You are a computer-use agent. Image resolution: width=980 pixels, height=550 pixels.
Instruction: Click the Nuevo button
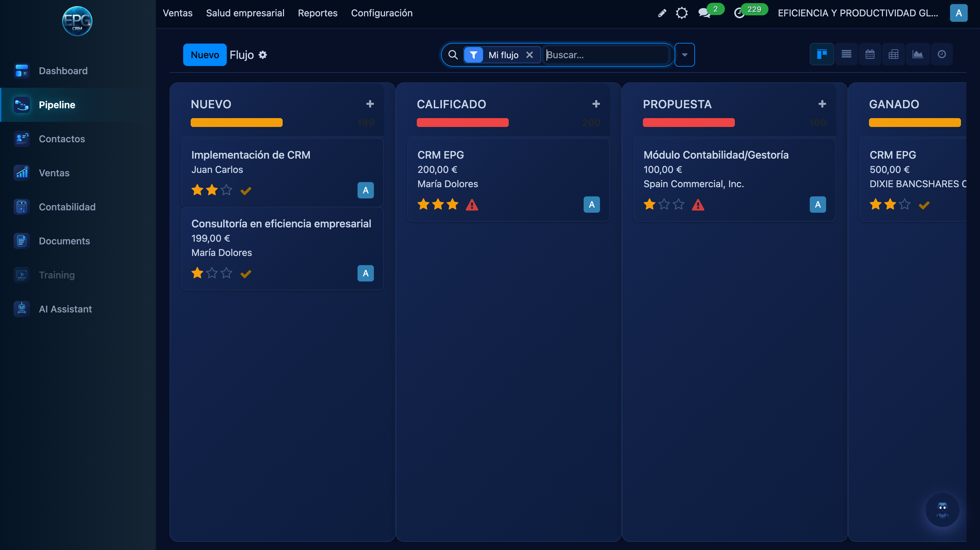(x=205, y=55)
